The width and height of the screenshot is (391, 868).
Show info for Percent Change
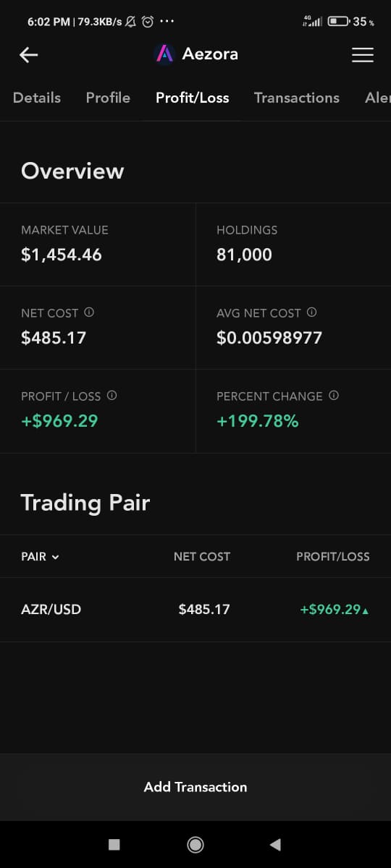[333, 396]
